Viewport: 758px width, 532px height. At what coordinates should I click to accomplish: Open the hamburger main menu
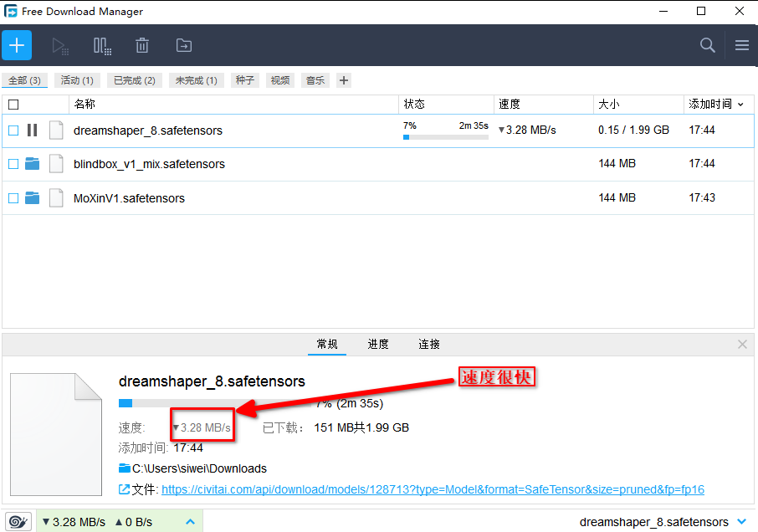(741, 45)
